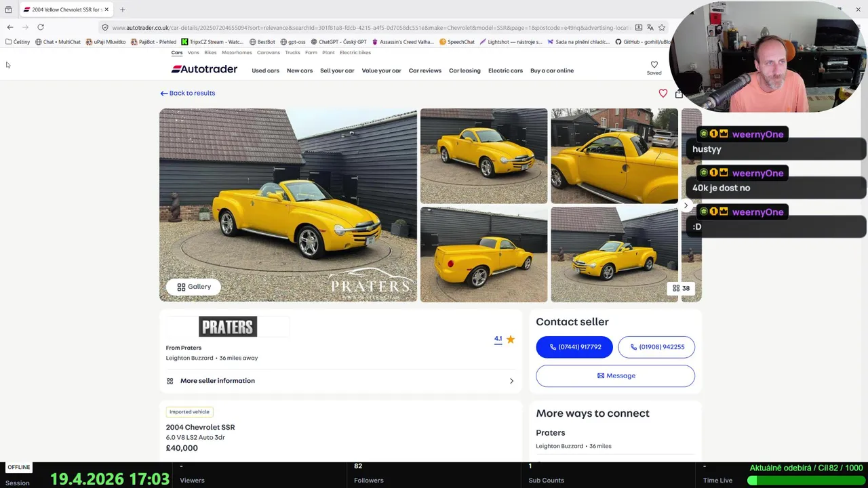Open a new browser tab with plus icon
The image size is (868, 488).
(x=122, y=9)
